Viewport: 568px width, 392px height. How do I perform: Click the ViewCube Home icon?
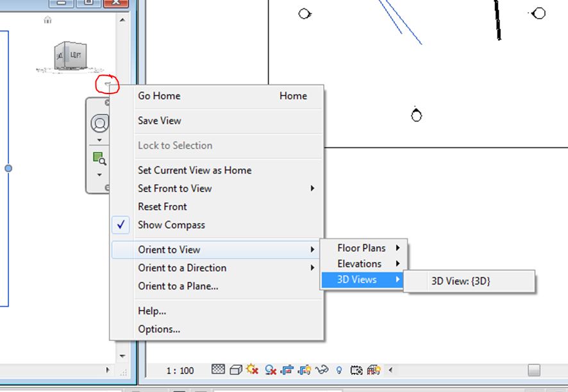[47, 20]
